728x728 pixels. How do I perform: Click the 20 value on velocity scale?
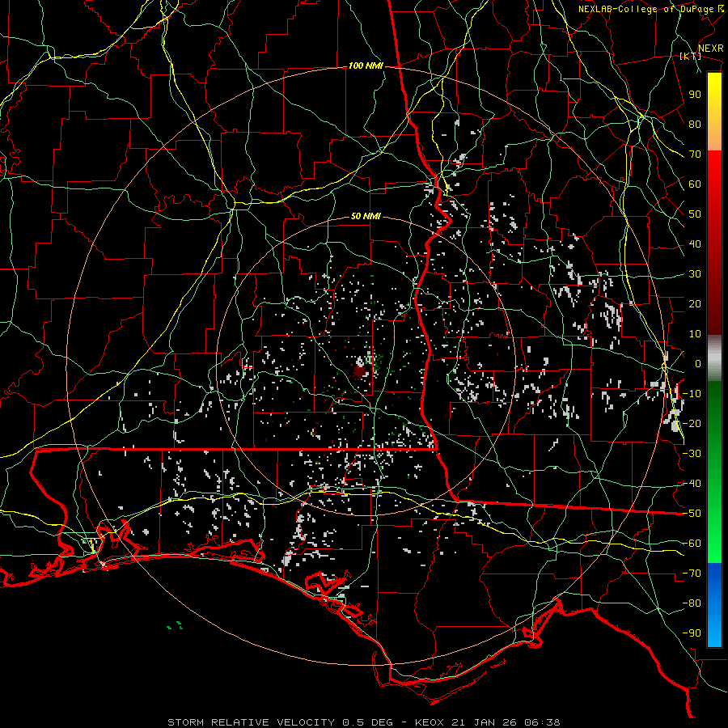pos(695,303)
